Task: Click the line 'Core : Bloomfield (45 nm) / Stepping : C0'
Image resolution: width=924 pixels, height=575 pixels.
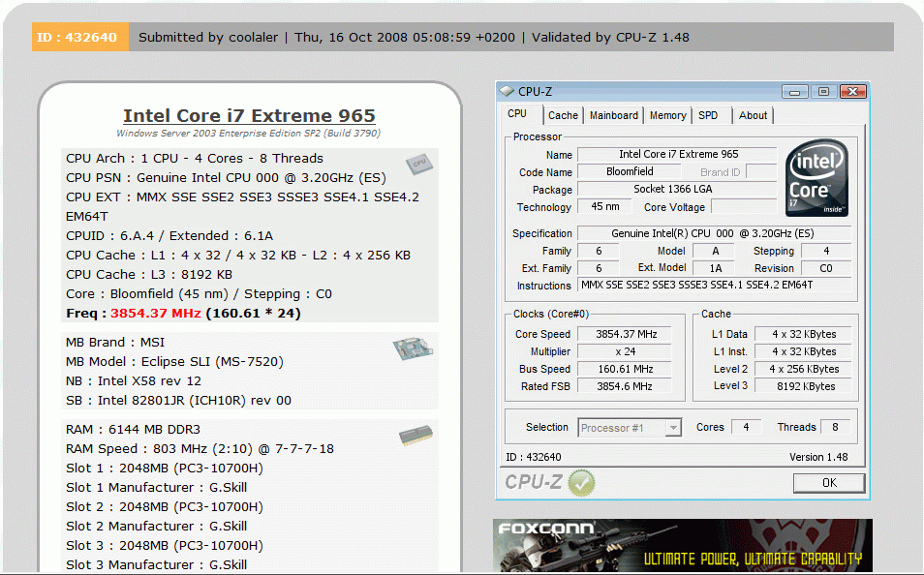Action: pyautogui.click(x=199, y=294)
